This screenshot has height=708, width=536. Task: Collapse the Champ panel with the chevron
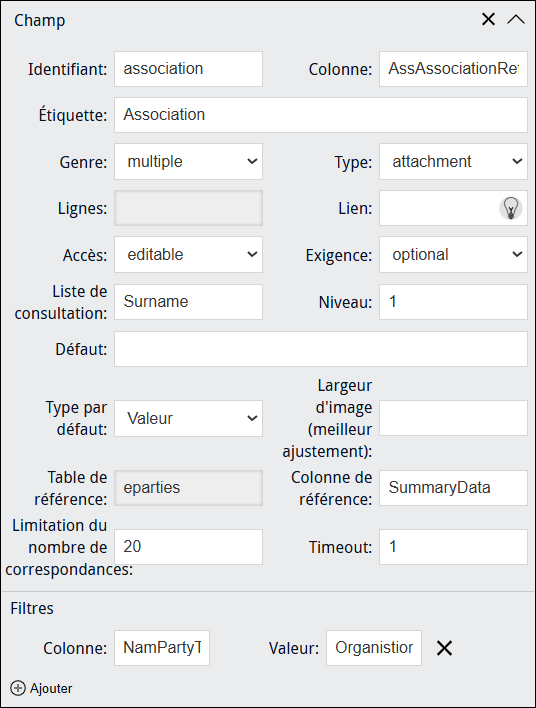tap(516, 19)
